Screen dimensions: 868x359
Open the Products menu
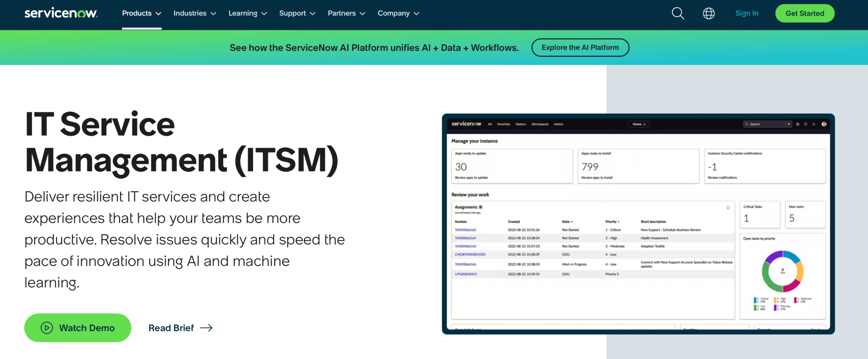click(142, 13)
